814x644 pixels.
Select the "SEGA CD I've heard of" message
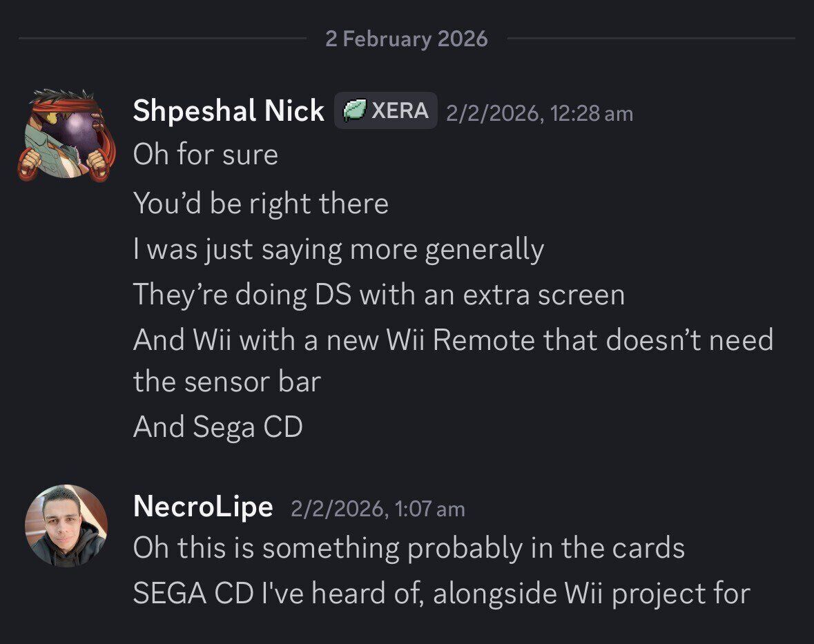(x=441, y=594)
